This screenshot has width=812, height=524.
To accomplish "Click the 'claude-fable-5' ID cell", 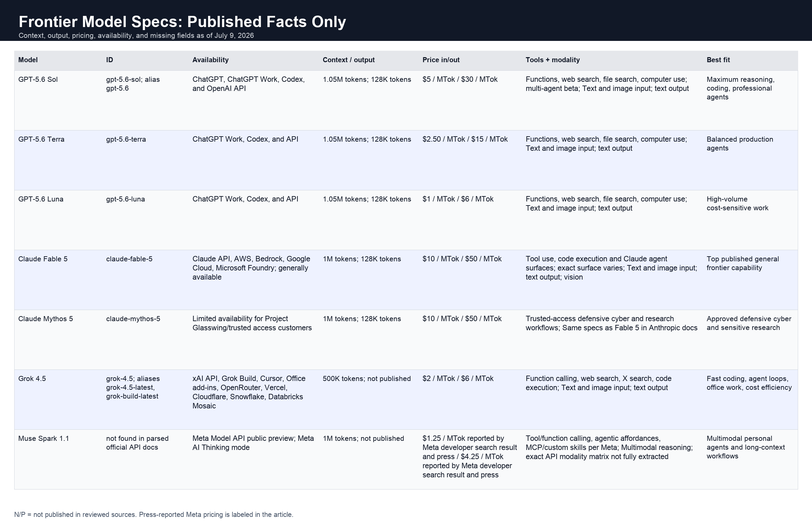I will (129, 259).
